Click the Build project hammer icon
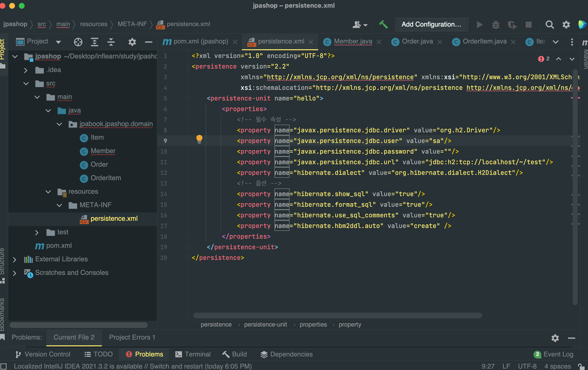Viewport: 588px width, 370px height. pos(384,24)
